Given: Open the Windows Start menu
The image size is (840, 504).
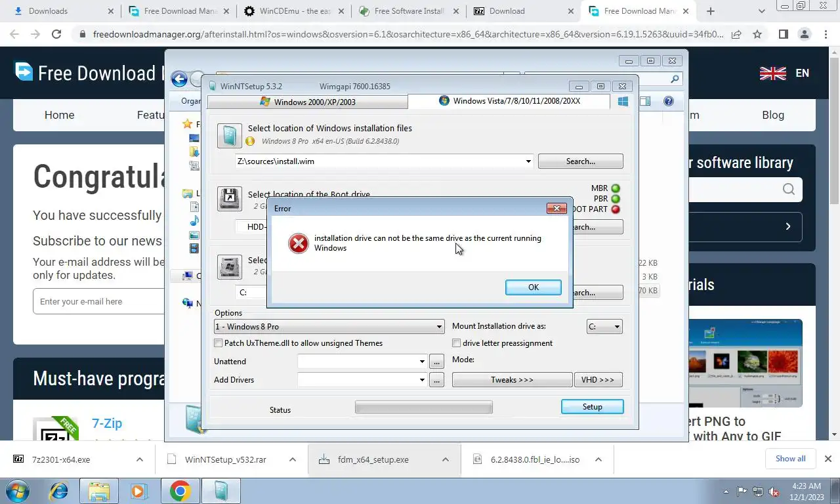Looking at the screenshot, I should click(18, 491).
